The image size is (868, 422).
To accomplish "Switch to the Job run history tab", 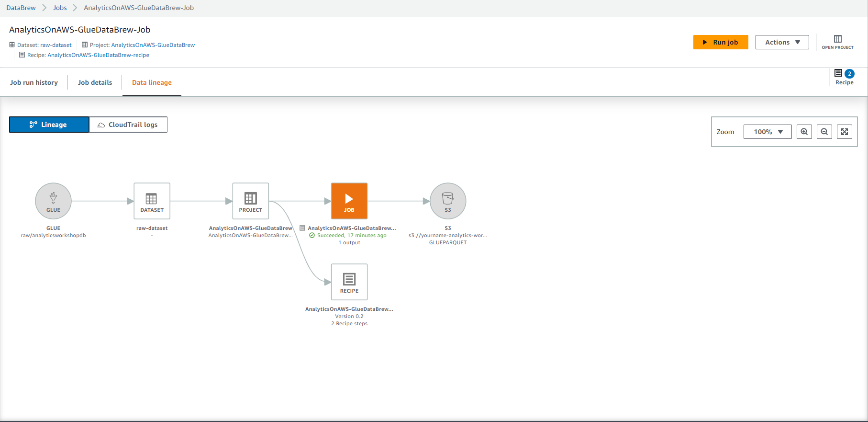I will pyautogui.click(x=34, y=82).
